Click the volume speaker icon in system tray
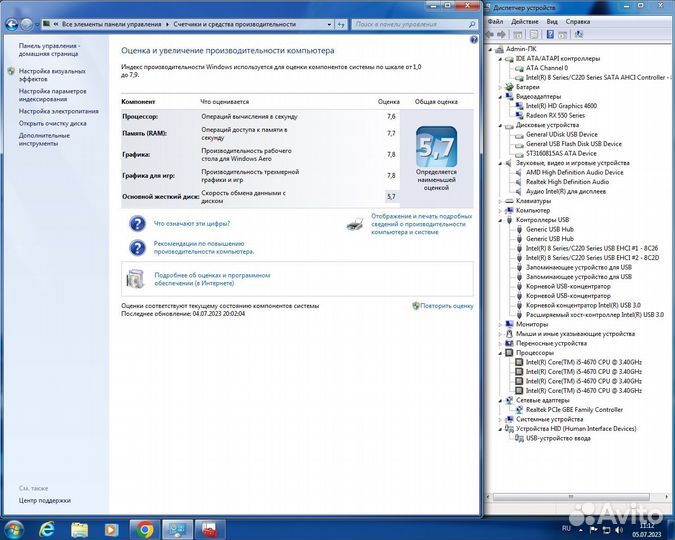Viewport: 675px width, 540px height. (x=619, y=530)
